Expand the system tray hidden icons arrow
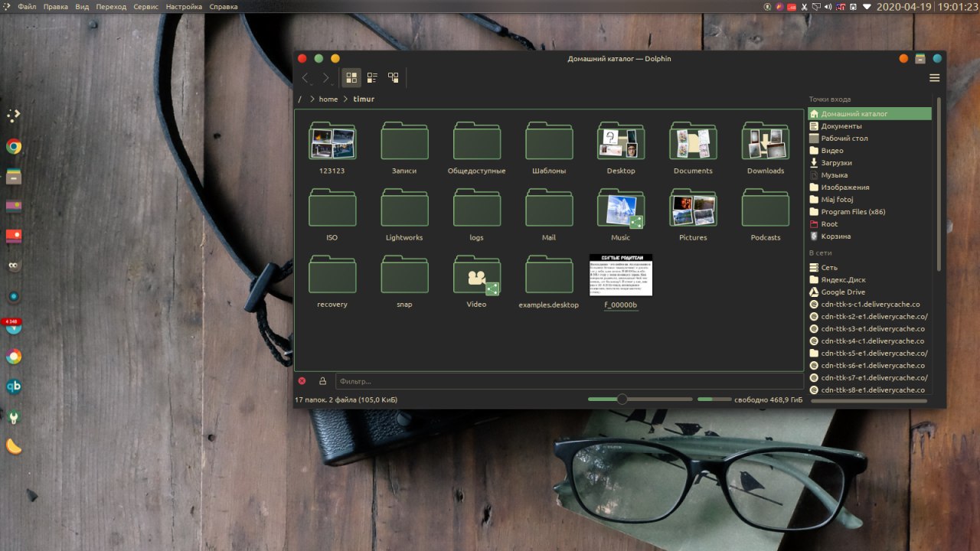980x551 pixels. click(x=867, y=7)
